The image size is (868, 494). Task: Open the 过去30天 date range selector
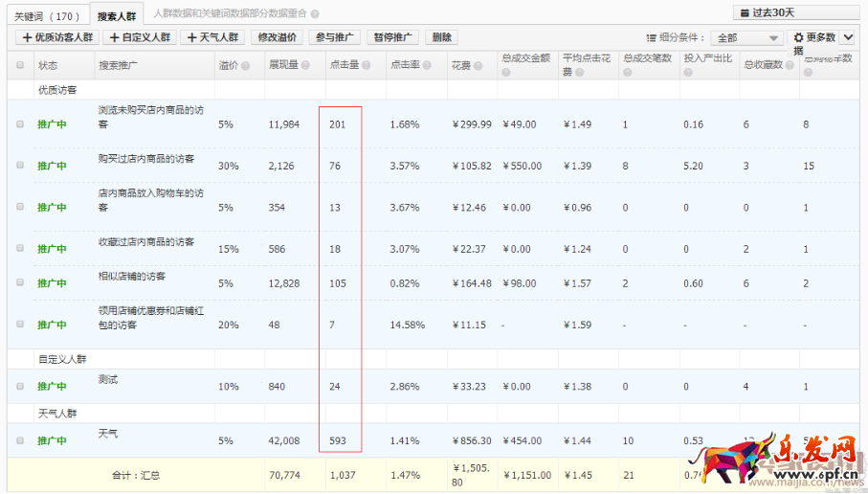[796, 12]
